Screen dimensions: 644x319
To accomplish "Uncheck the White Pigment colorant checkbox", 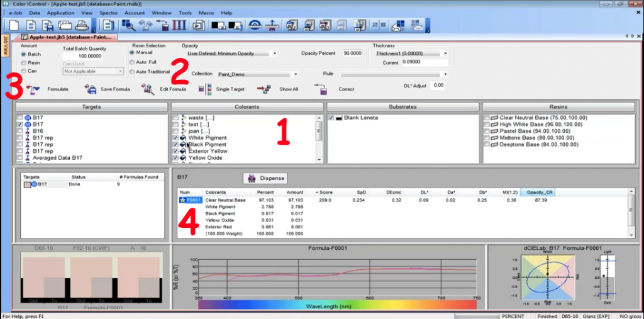I will click(x=175, y=137).
